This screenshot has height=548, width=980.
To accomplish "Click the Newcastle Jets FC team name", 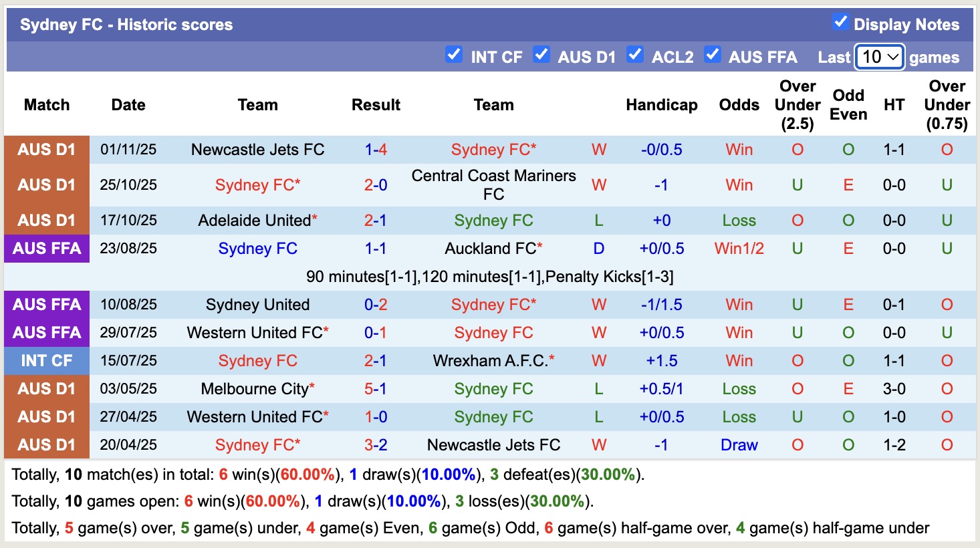I will [258, 149].
